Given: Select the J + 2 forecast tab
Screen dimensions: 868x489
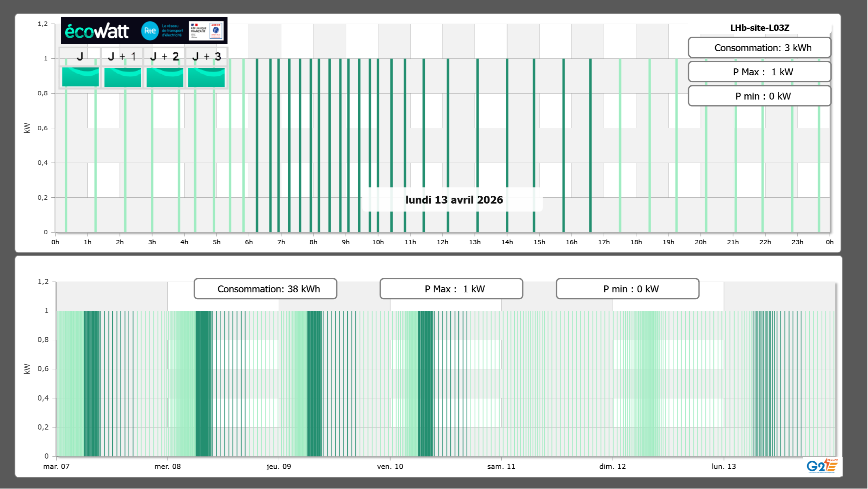Looking at the screenshot, I should [165, 56].
